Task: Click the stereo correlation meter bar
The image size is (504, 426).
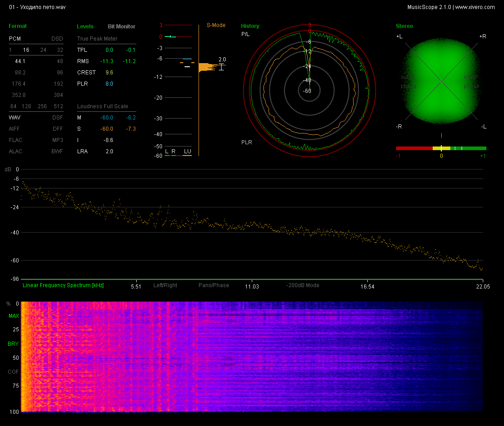Action: pyautogui.click(x=441, y=148)
